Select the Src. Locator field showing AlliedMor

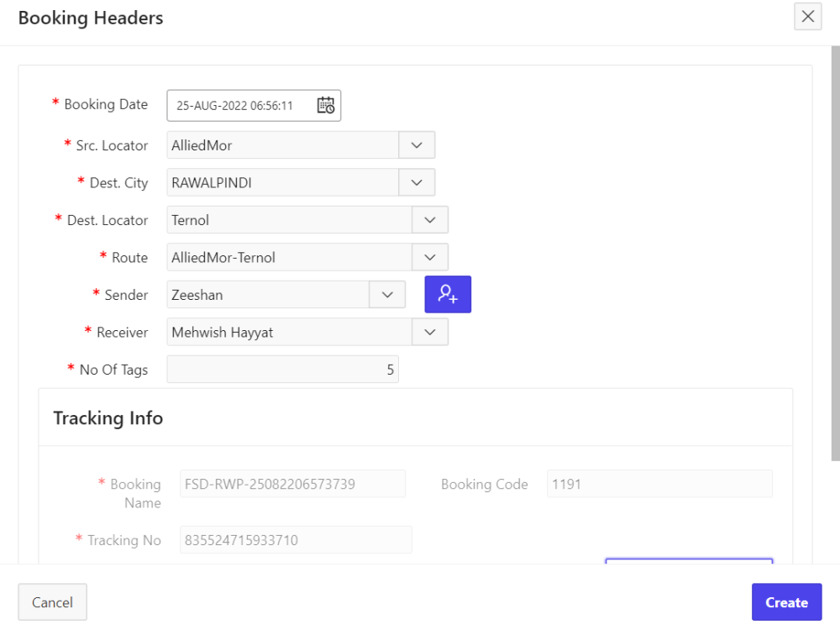(x=283, y=145)
